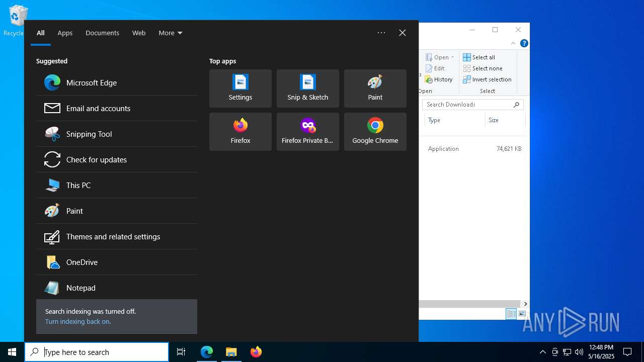This screenshot has height=362, width=644.
Task: Click the Search Downloads field
Action: [x=473, y=105]
